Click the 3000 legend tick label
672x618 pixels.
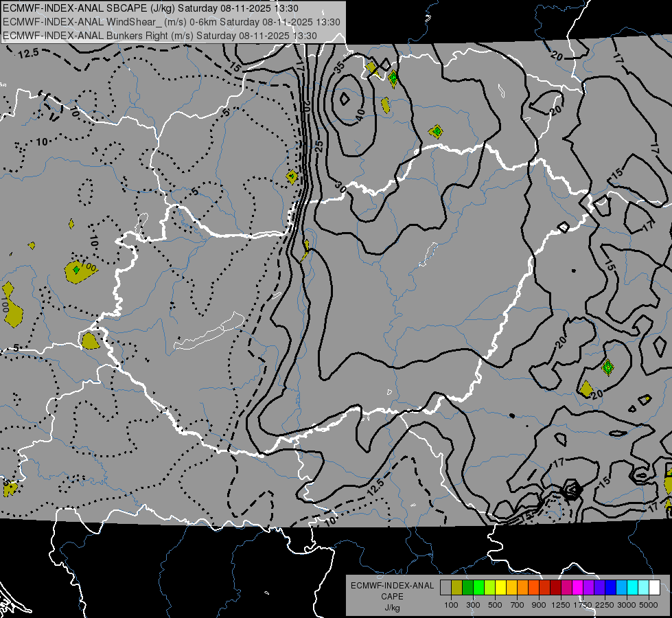click(x=626, y=605)
